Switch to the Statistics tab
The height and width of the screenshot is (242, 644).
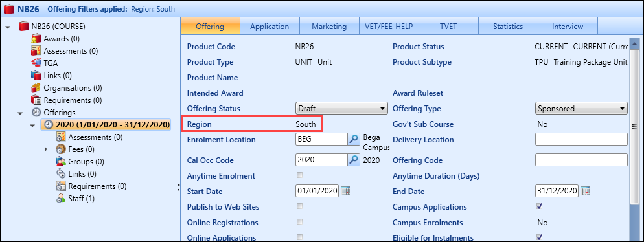pyautogui.click(x=508, y=27)
